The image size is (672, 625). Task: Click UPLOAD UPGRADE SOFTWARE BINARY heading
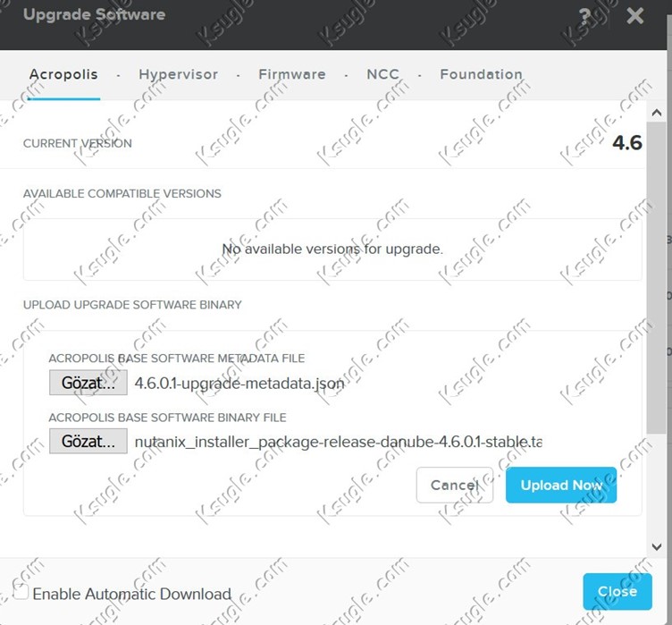coord(132,305)
